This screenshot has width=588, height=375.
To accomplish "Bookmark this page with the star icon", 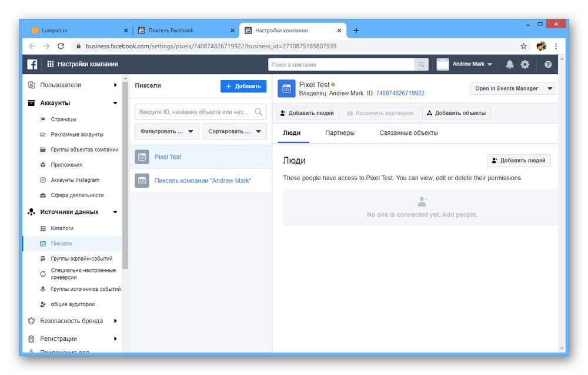I will [523, 46].
